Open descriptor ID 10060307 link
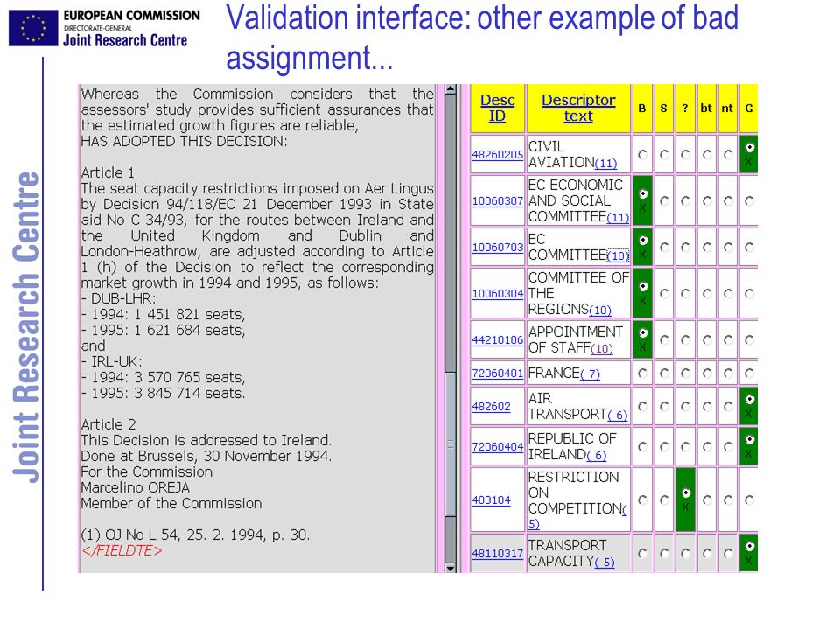The height and width of the screenshot is (630, 840). [x=497, y=201]
